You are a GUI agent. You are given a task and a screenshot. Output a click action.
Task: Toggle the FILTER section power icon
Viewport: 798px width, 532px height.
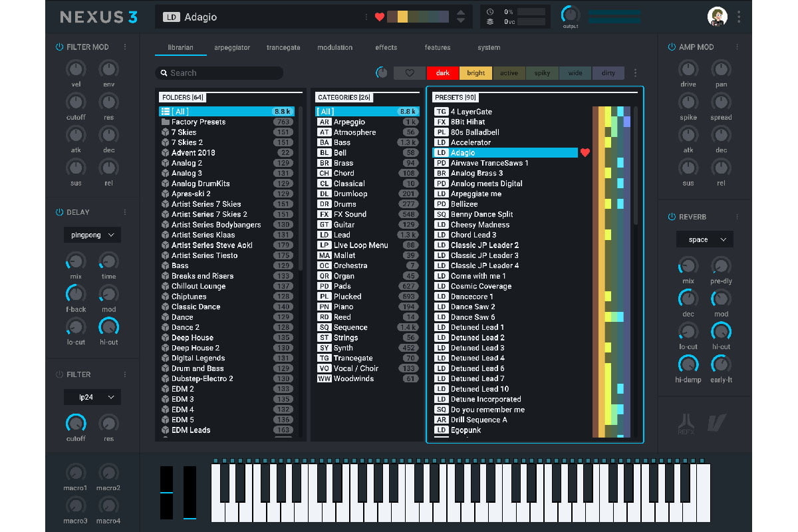(x=59, y=375)
